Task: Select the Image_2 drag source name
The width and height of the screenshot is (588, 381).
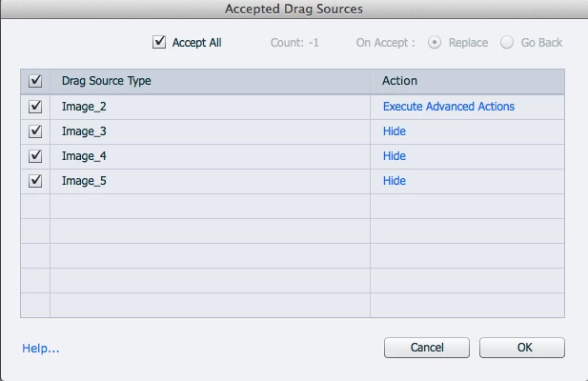Action: pos(84,107)
